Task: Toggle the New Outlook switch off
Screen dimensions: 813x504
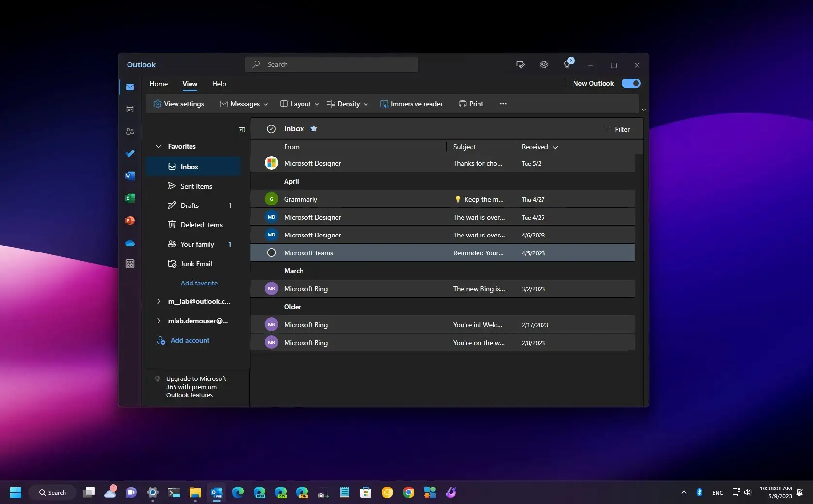Action: 631,83
